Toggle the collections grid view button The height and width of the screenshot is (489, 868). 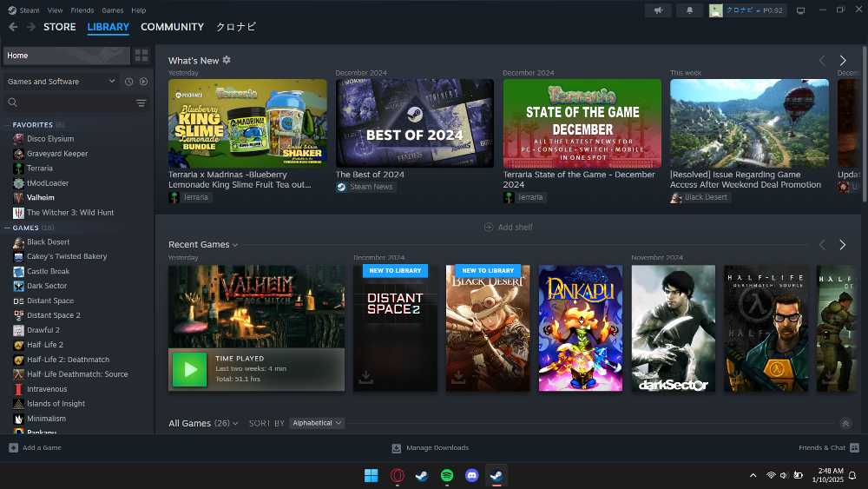coord(141,56)
